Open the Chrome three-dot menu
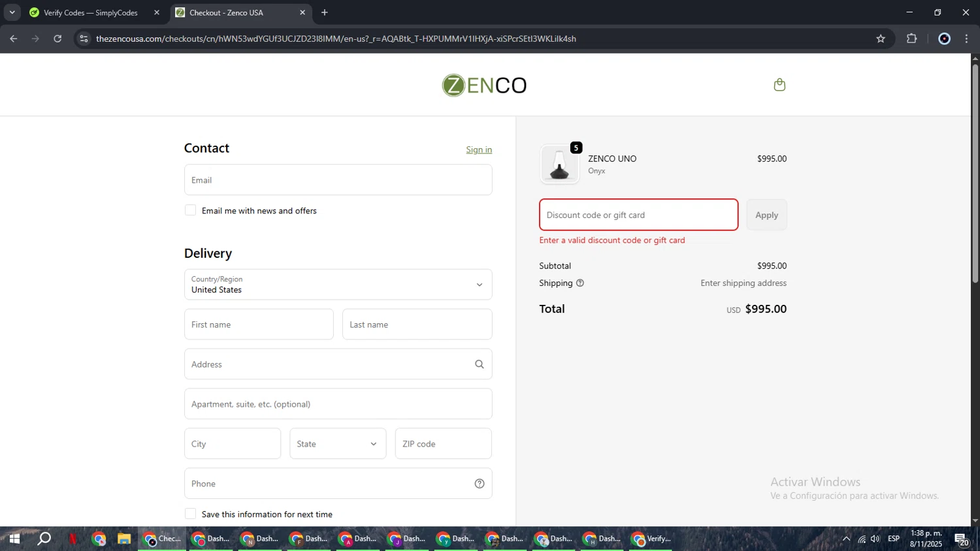 [x=967, y=39]
